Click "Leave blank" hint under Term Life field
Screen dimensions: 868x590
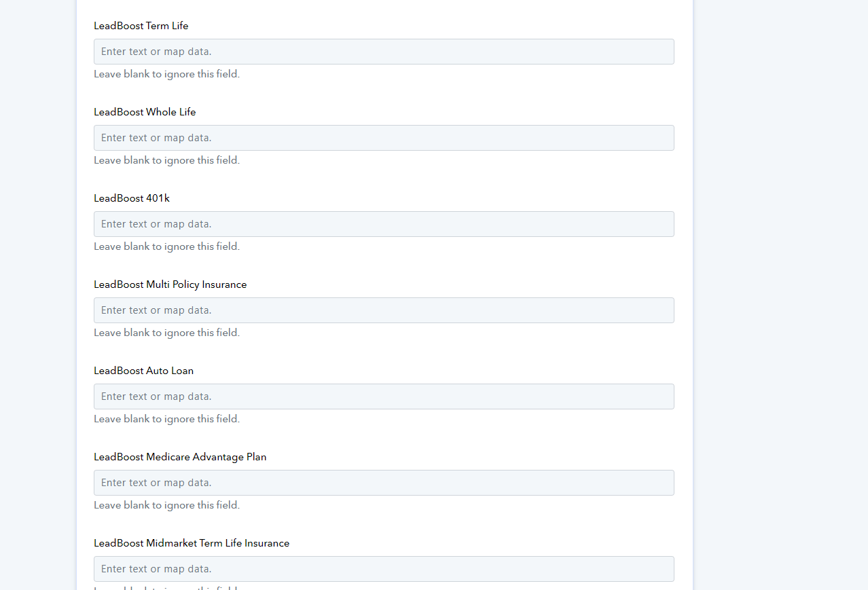(x=166, y=74)
